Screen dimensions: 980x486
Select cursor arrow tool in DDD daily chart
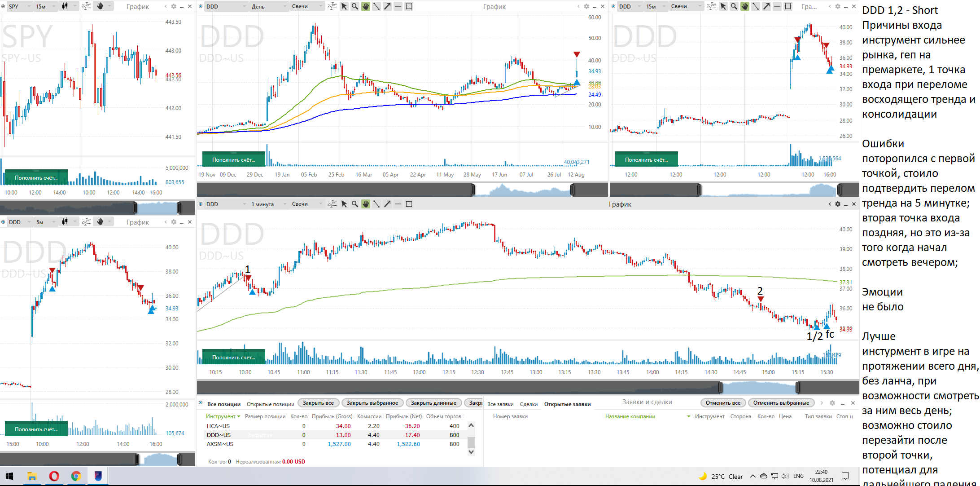344,6
